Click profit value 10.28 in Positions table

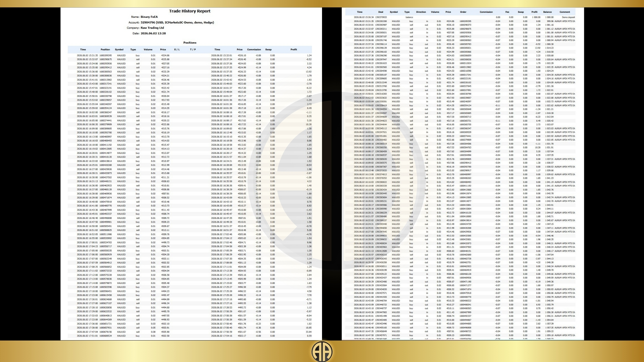coord(309,125)
